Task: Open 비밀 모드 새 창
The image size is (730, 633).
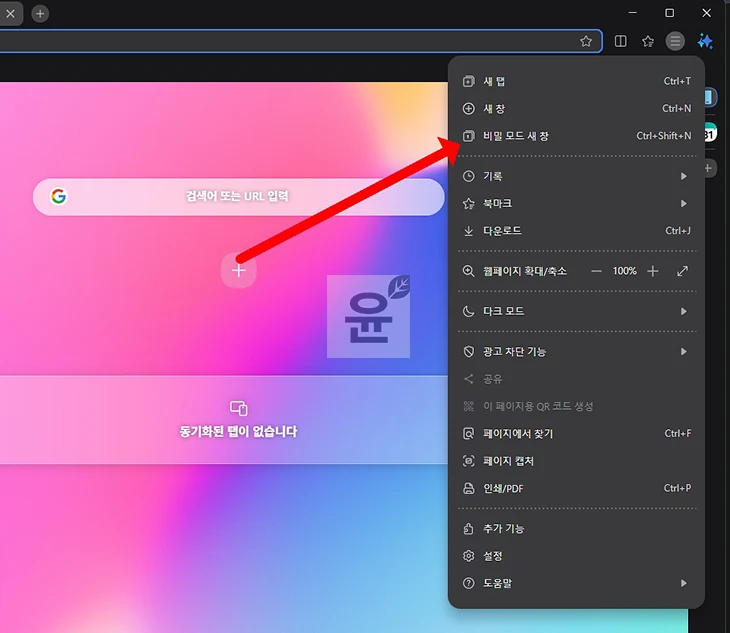Action: tap(576, 136)
